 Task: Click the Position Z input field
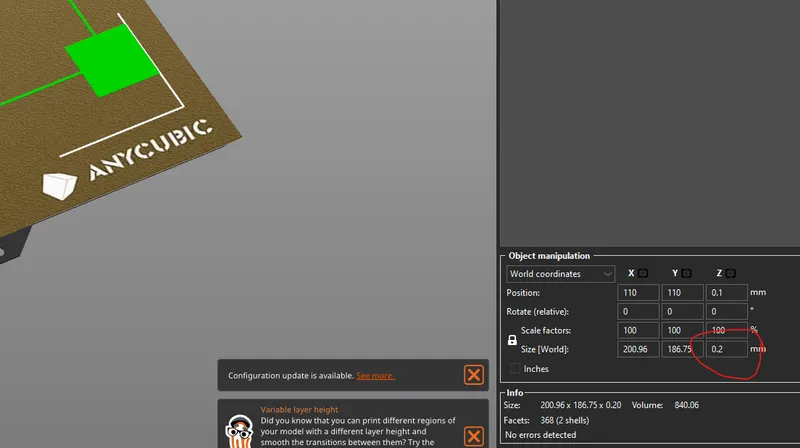pyautogui.click(x=726, y=293)
